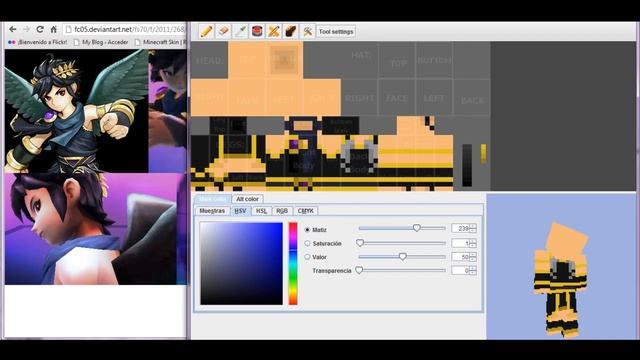
Task: Click the Matiz hue slider
Action: tap(402, 228)
